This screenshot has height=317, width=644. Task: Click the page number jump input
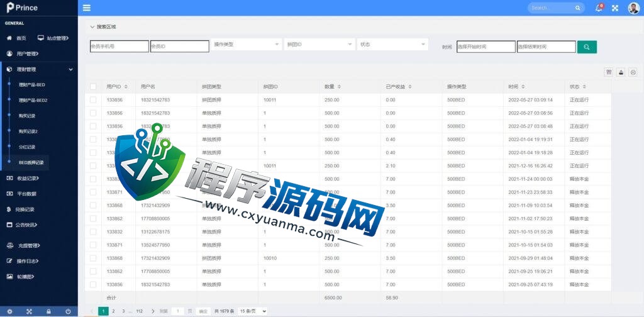(x=177, y=312)
